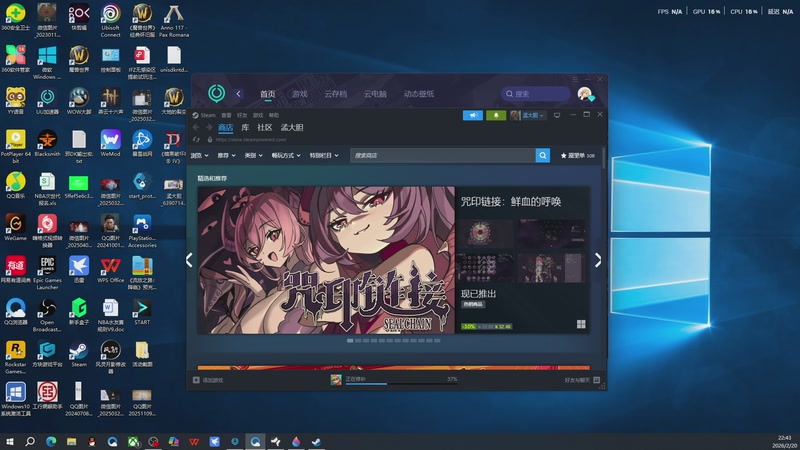Open the 商店 tab in Steam
This screenshot has height=450, width=800.
point(226,128)
